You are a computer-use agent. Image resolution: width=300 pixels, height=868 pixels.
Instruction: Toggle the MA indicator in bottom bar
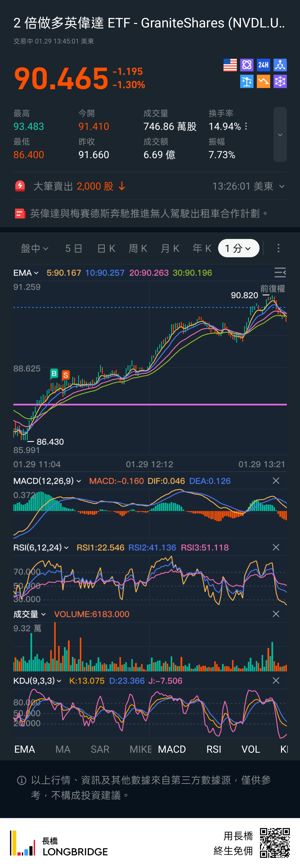pos(63,749)
